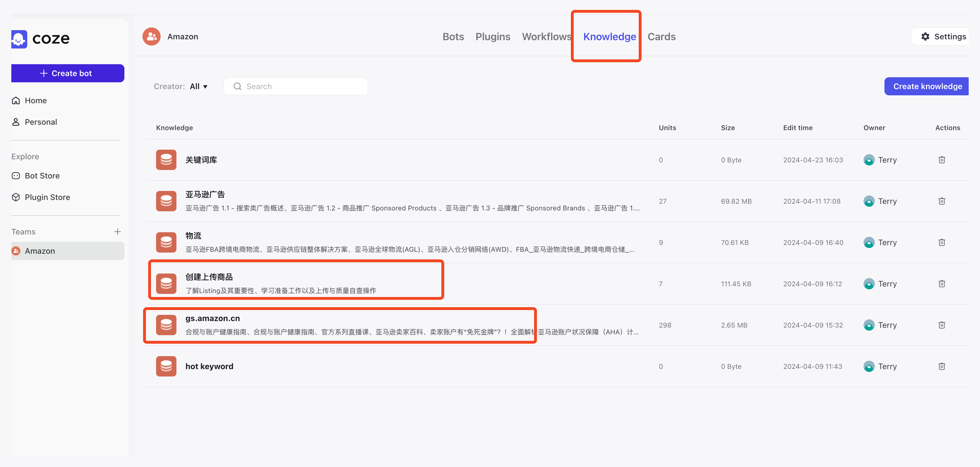Select the Knowledge tab
This screenshot has height=467, width=980.
point(609,36)
